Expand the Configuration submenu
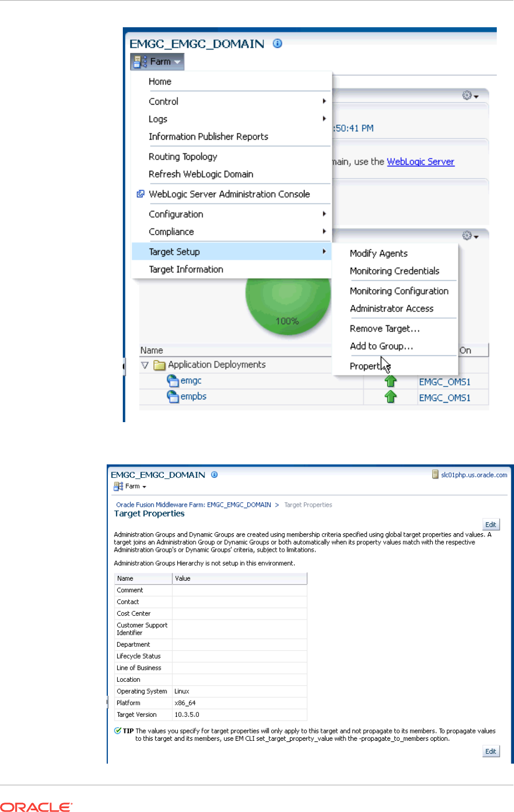The width and height of the screenshot is (514, 812). pos(232,214)
